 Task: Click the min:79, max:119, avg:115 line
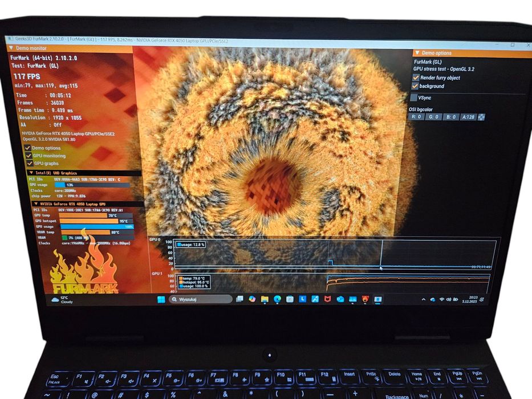pyautogui.click(x=46, y=86)
